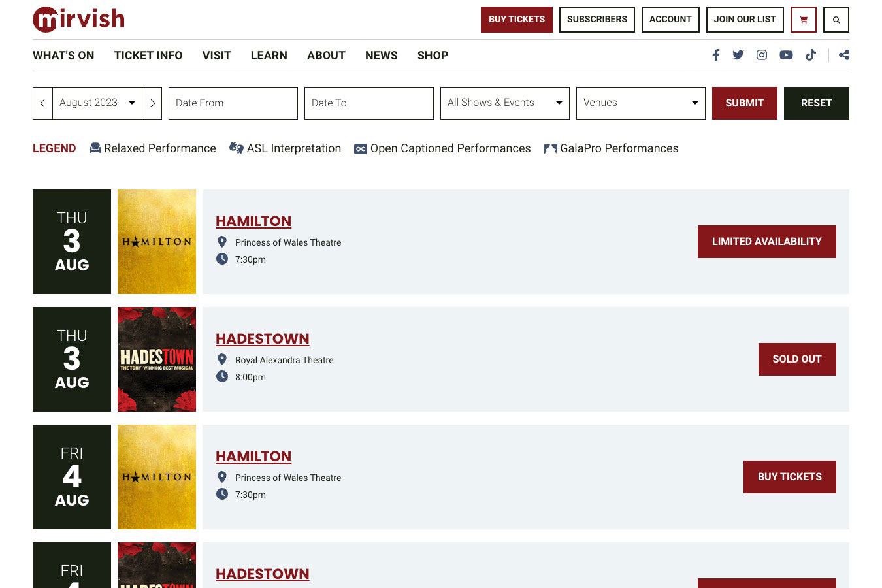Click the FRI 4 AUG date tile beside Hamilton

72,477
